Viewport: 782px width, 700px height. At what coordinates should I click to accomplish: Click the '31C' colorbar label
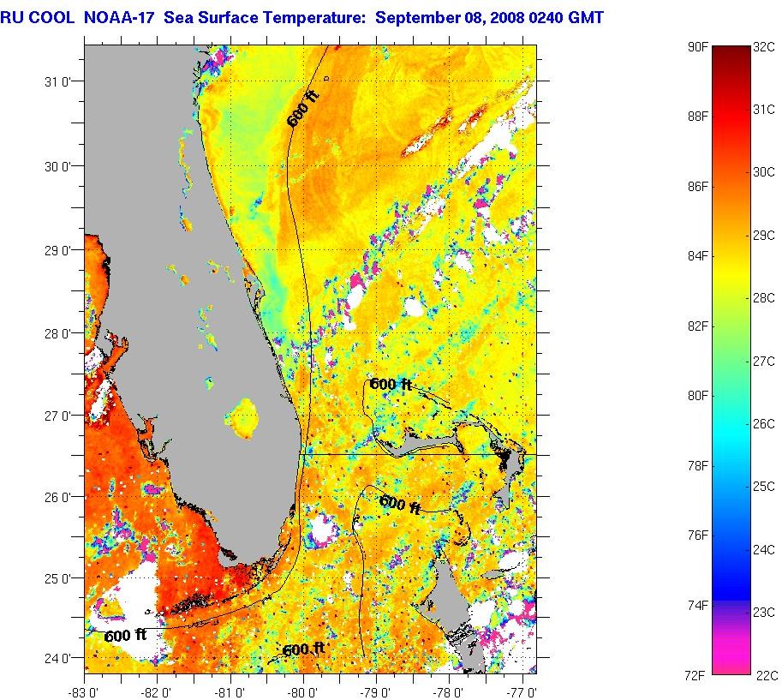pyautogui.click(x=763, y=110)
